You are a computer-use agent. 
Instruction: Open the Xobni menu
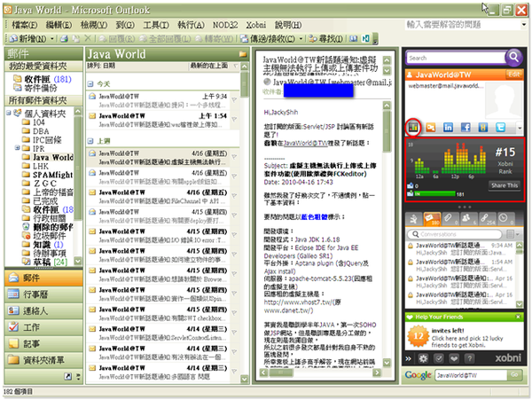click(256, 25)
